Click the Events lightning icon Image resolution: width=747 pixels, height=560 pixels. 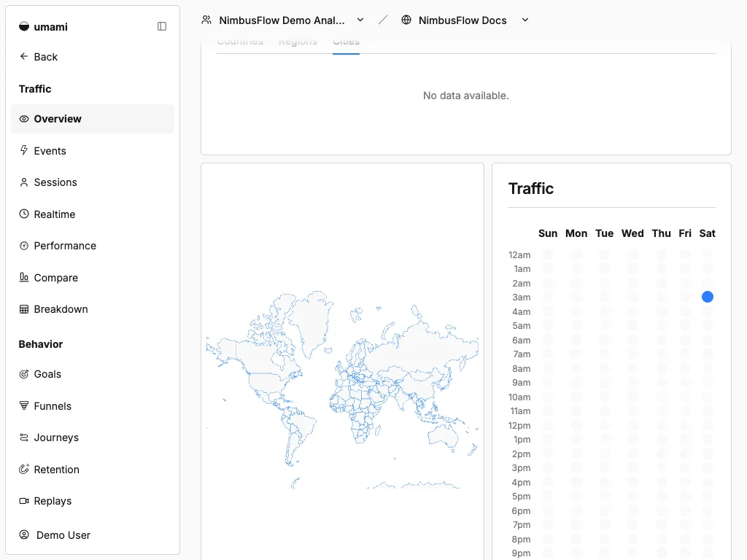(24, 150)
